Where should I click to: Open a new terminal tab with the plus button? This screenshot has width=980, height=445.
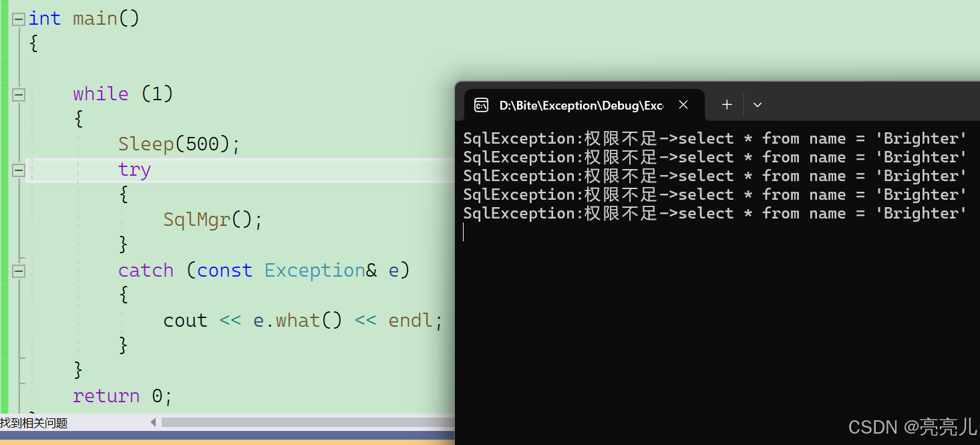(x=726, y=105)
